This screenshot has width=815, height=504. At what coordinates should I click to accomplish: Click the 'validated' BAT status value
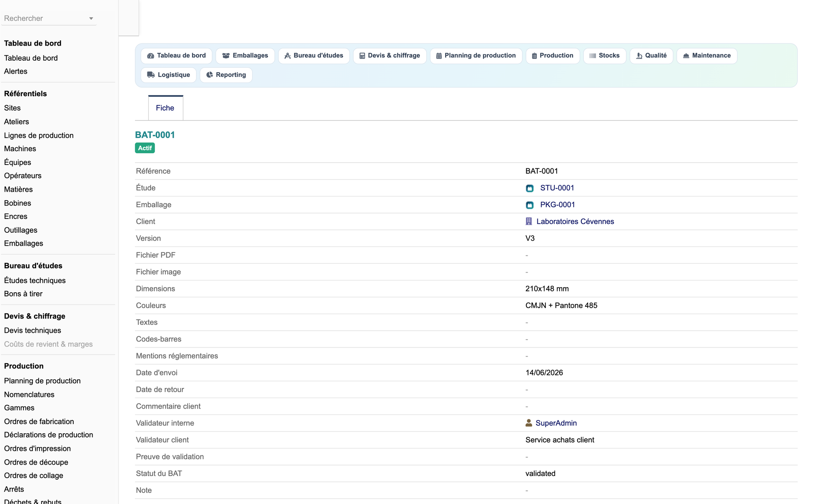tap(540, 473)
